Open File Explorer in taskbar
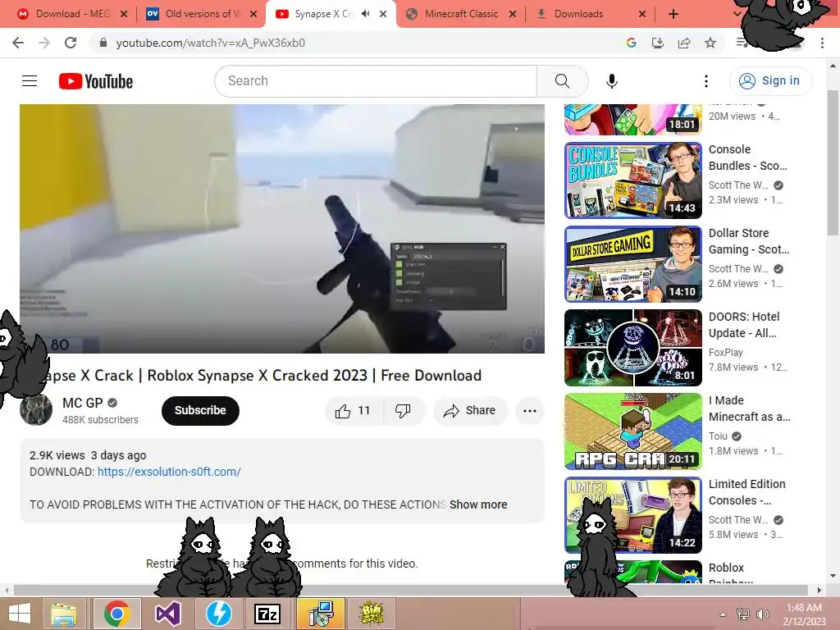Image resolution: width=840 pixels, height=630 pixels. click(64, 614)
